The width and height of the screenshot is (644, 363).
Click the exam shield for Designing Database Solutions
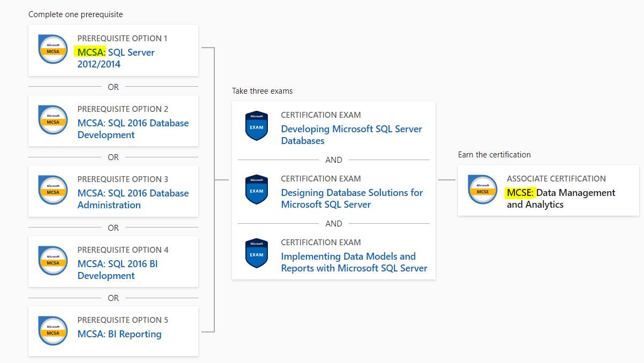point(257,190)
